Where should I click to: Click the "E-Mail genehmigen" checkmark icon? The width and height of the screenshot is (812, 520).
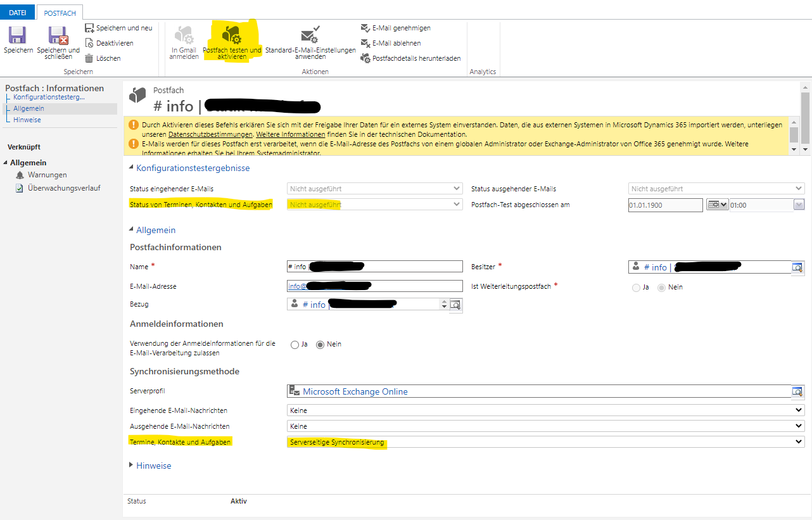click(x=365, y=28)
